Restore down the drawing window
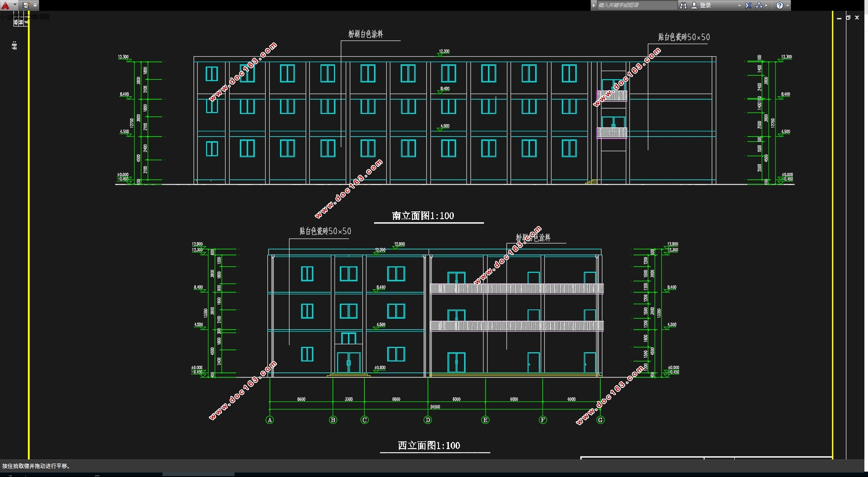 click(x=848, y=18)
